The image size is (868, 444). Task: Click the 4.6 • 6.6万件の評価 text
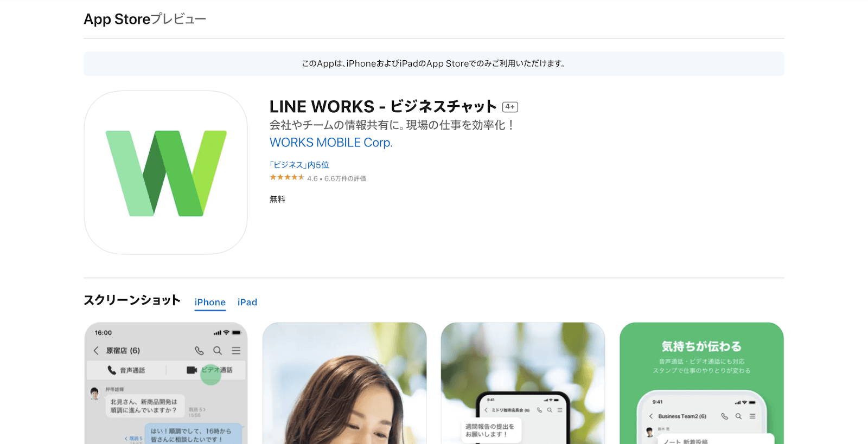tap(336, 178)
